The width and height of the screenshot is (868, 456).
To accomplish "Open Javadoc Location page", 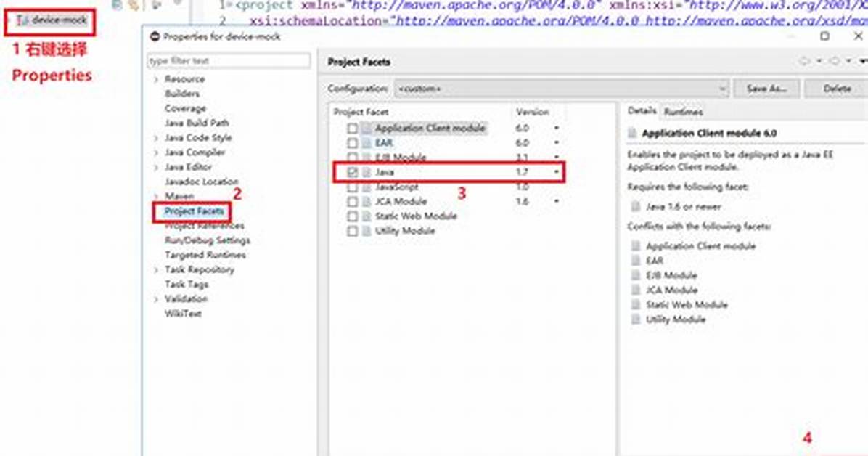I will click(202, 182).
